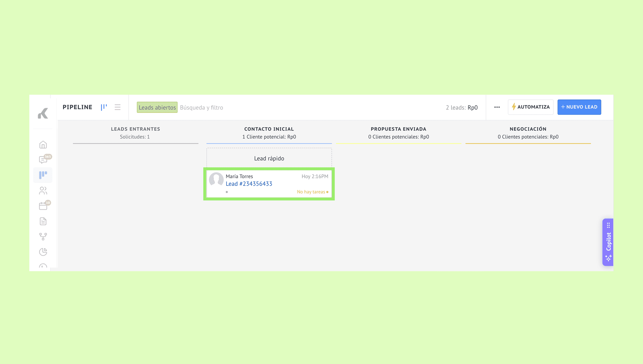Switch to pipeline board view

click(x=104, y=107)
